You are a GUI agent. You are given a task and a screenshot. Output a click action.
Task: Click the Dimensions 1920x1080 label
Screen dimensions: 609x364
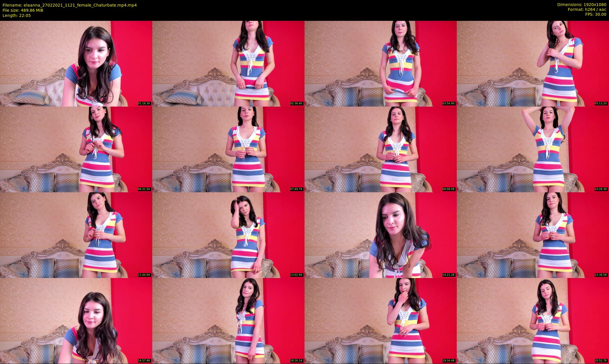[x=582, y=5]
